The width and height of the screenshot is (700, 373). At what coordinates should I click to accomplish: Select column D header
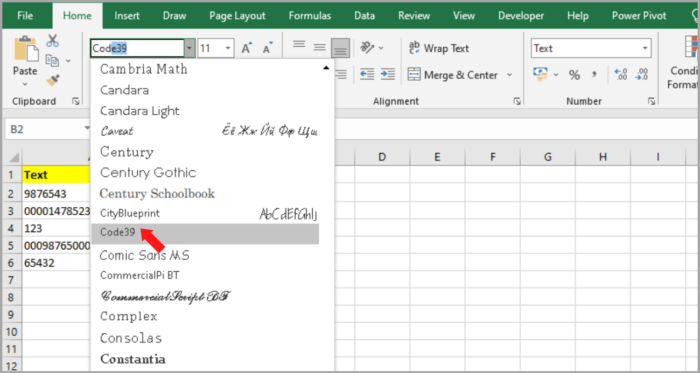[x=382, y=157]
